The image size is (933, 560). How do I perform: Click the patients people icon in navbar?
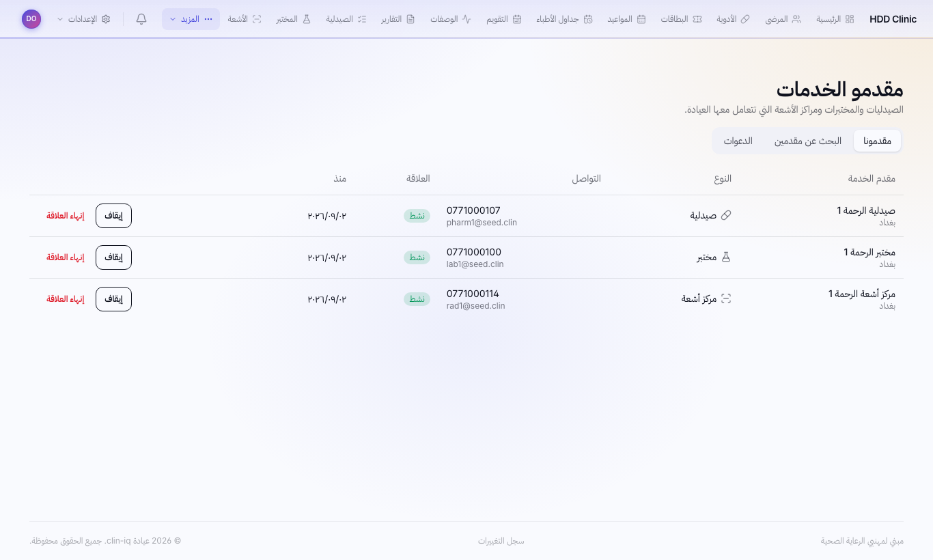click(796, 19)
